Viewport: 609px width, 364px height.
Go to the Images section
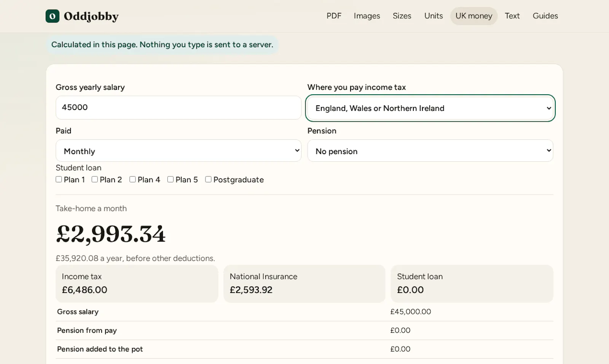pos(367,16)
